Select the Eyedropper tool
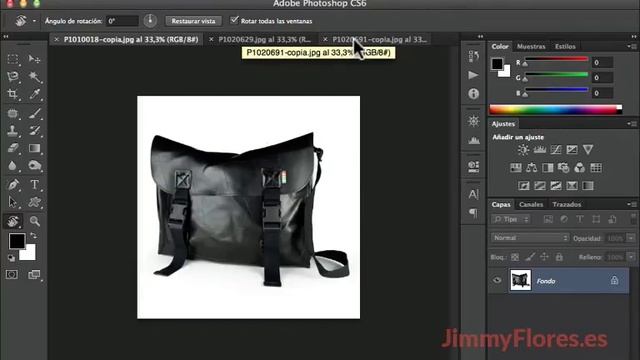The image size is (640, 360). click(x=34, y=94)
